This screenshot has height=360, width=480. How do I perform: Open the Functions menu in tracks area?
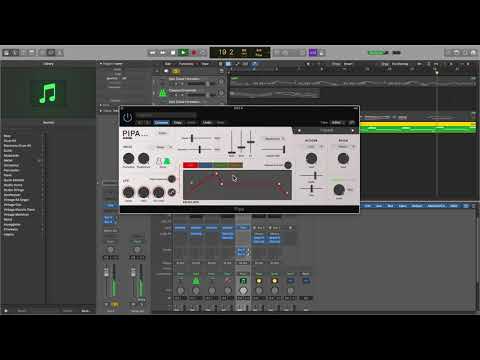(x=186, y=64)
